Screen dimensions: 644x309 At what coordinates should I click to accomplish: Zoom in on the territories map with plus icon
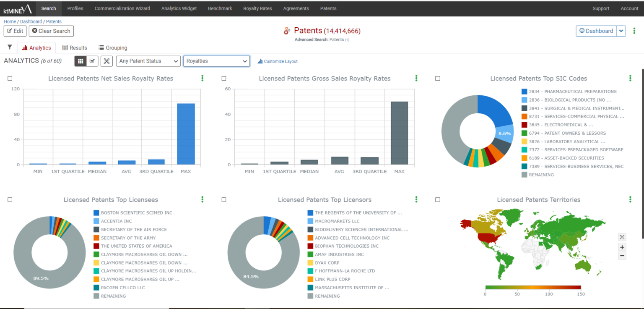[622, 247]
